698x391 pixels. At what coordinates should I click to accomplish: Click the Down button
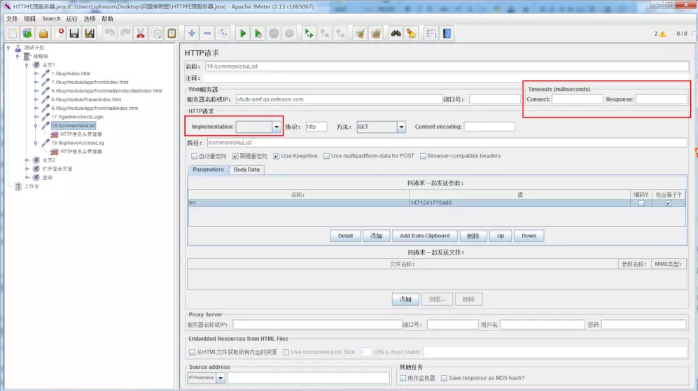pos(529,236)
